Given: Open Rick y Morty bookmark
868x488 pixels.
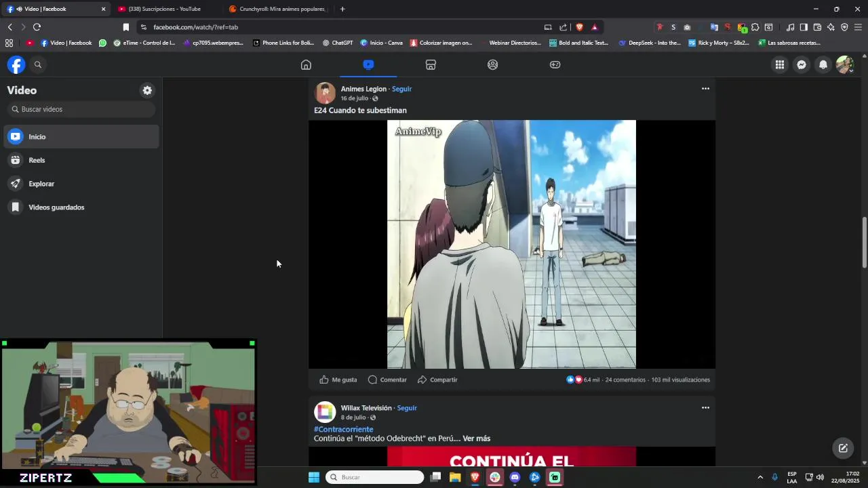Looking at the screenshot, I should [719, 43].
